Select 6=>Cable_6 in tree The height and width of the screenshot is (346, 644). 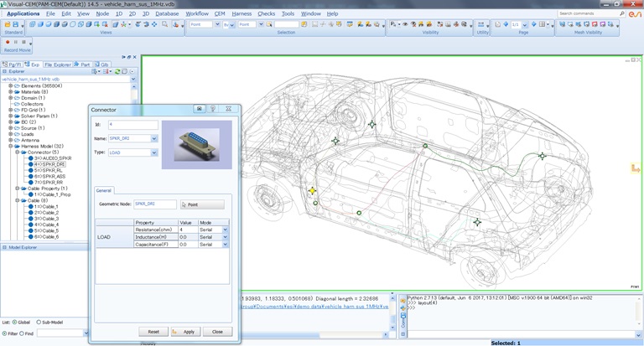[46, 237]
